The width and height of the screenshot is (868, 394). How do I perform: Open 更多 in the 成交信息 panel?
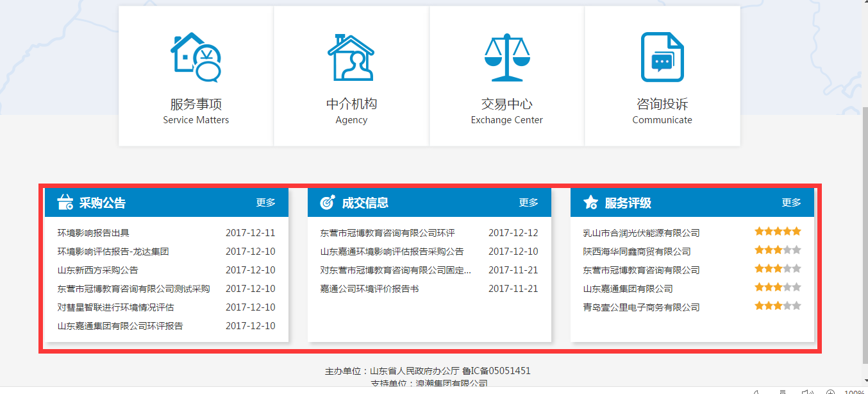pyautogui.click(x=528, y=203)
